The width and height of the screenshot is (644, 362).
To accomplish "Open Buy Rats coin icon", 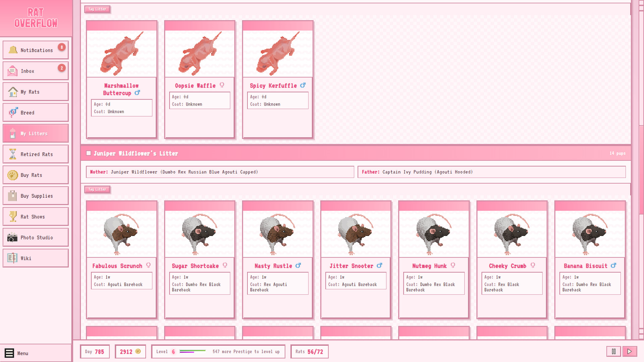I will [12, 175].
